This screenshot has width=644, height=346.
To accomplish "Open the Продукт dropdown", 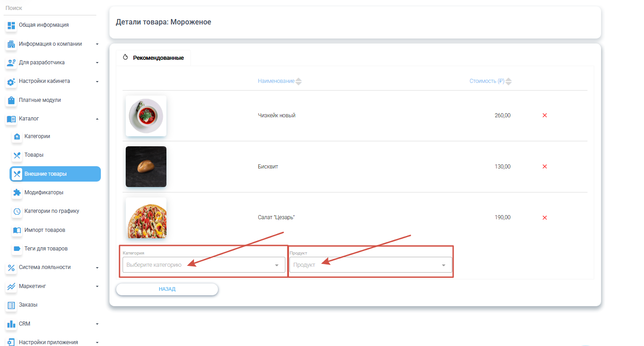I will (x=370, y=265).
